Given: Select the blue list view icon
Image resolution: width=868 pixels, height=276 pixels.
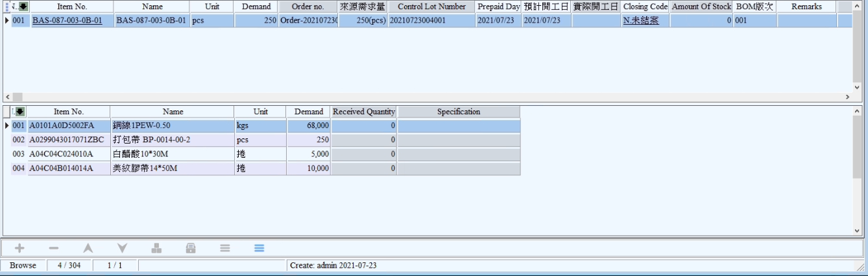Looking at the screenshot, I should tap(259, 248).
